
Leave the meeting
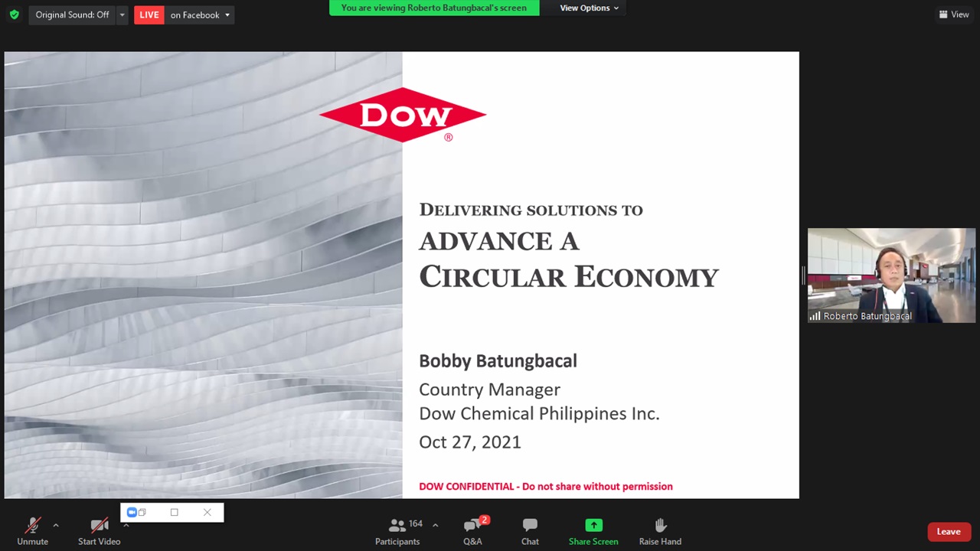949,532
